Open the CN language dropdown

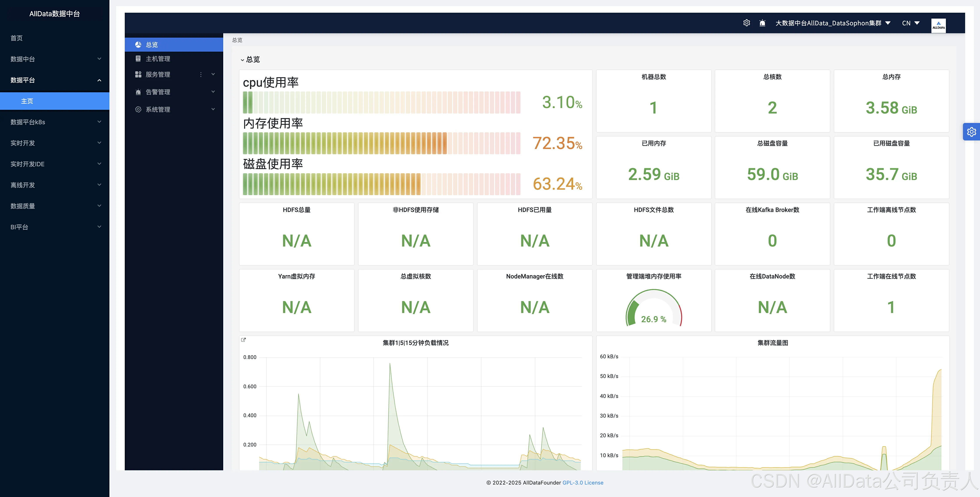911,23
